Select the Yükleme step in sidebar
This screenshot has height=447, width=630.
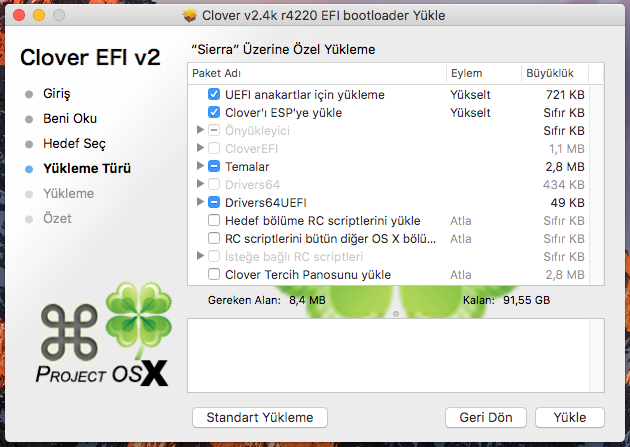(69, 193)
